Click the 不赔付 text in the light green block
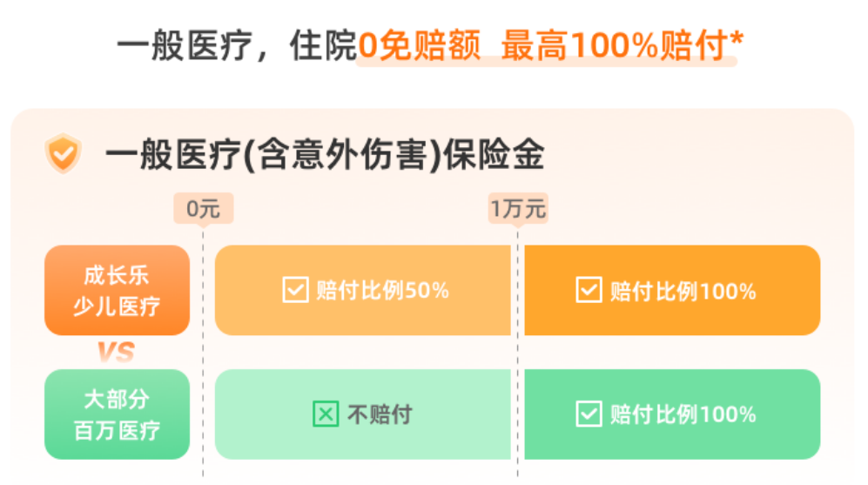 (x=380, y=415)
